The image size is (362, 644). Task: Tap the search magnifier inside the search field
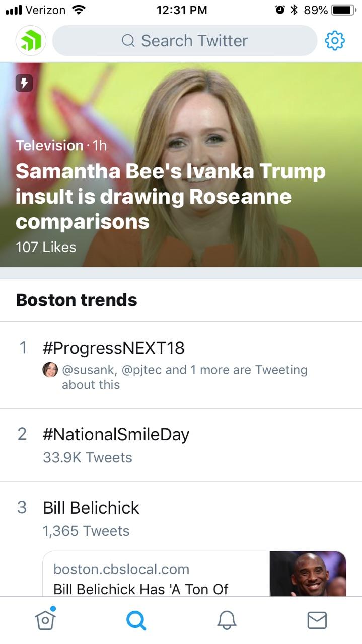coord(129,40)
